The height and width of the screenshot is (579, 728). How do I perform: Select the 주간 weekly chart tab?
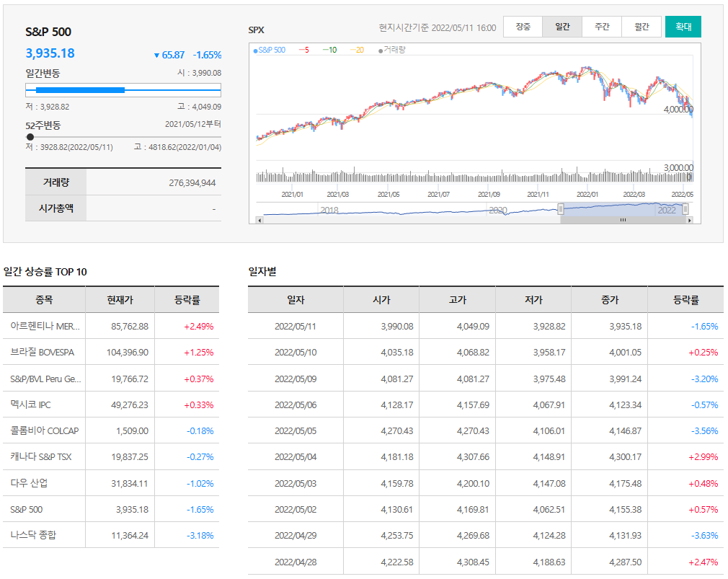coord(602,27)
